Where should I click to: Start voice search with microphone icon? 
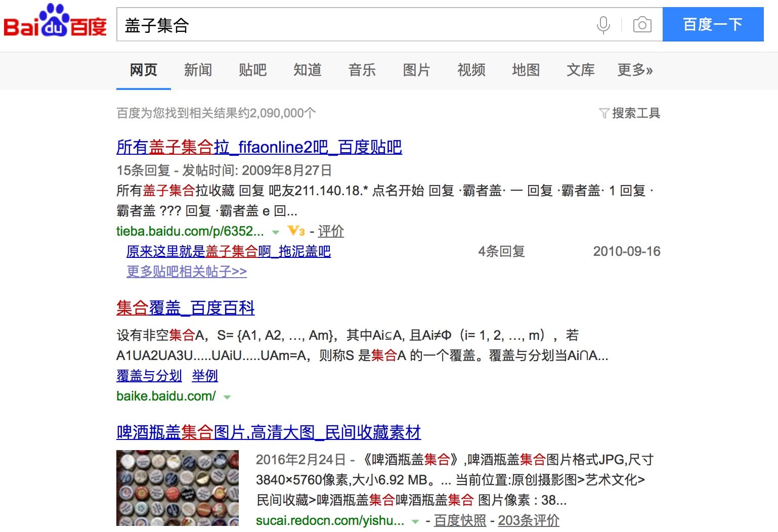pos(603,25)
